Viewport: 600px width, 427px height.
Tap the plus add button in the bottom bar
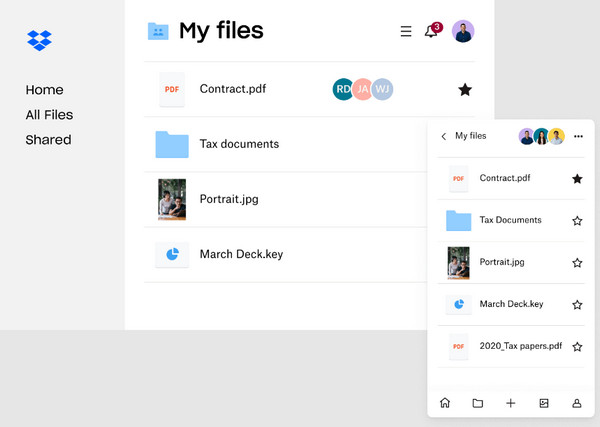point(510,403)
